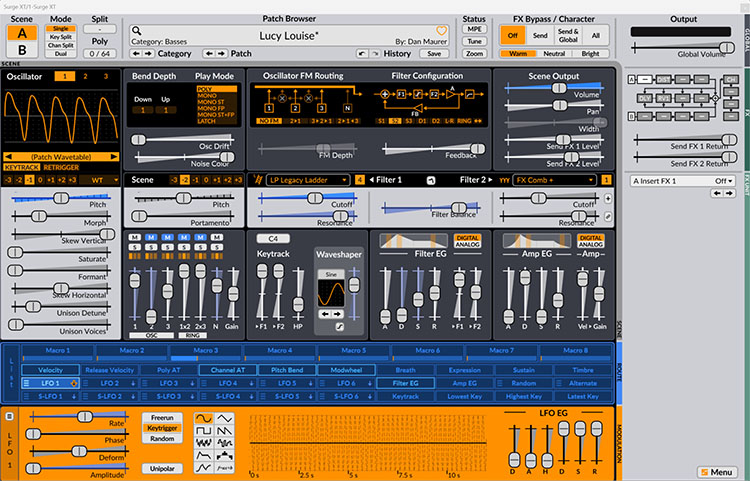Viewport: 750px width, 481px height.
Task: Open the Patch Wavetable selector
Action: pyautogui.click(x=61, y=157)
